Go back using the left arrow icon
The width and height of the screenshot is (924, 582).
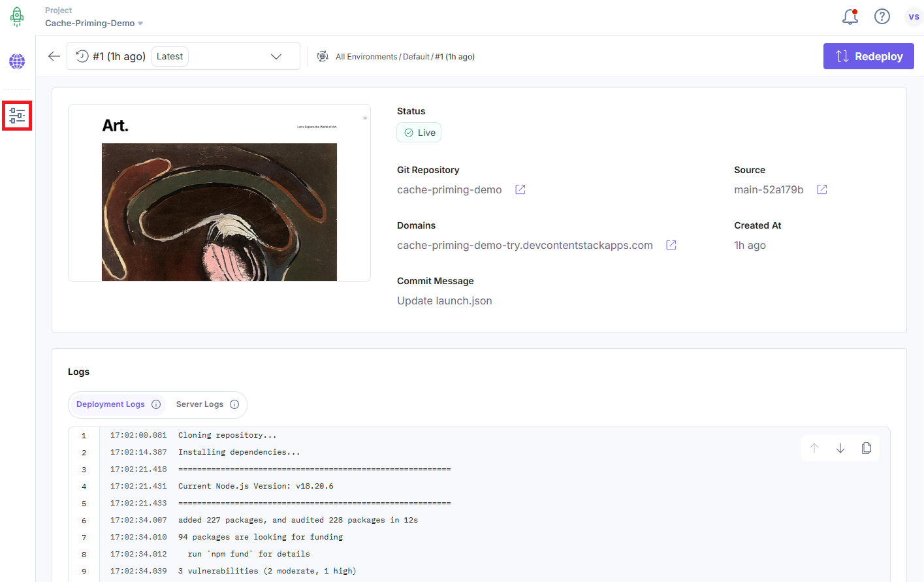(54, 56)
